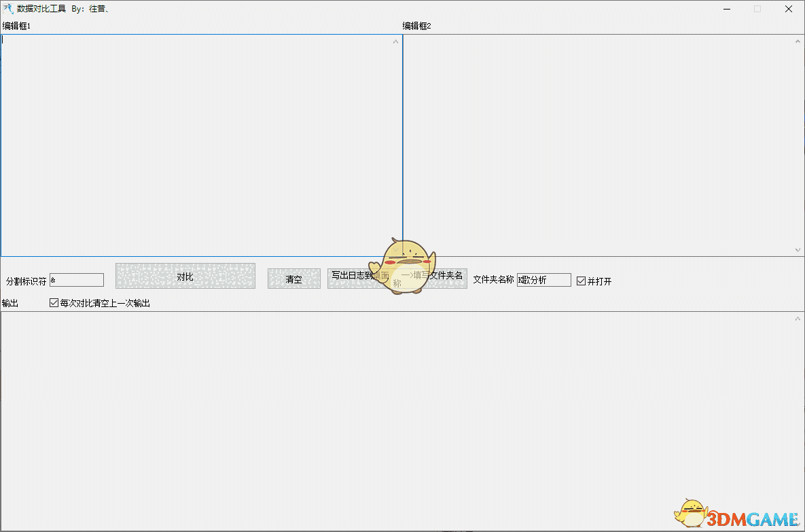Minimize the 数据对比工具 window
The width and height of the screenshot is (805, 532).
[x=726, y=9]
